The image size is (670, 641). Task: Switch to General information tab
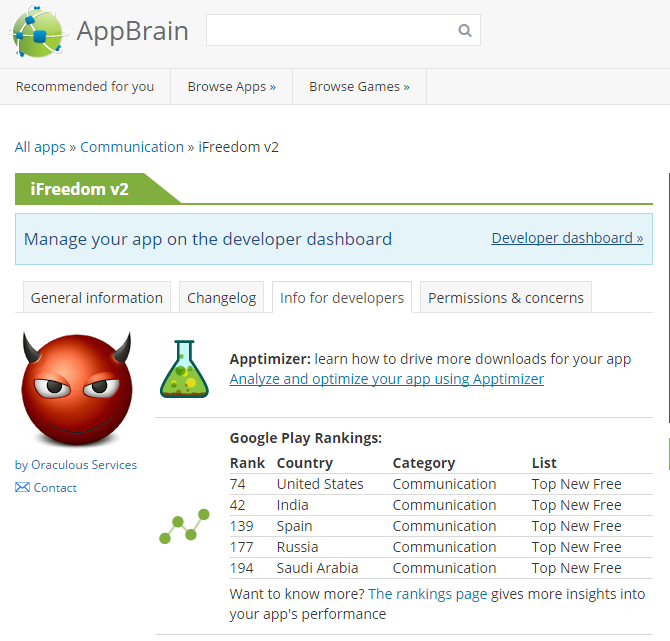point(97,297)
